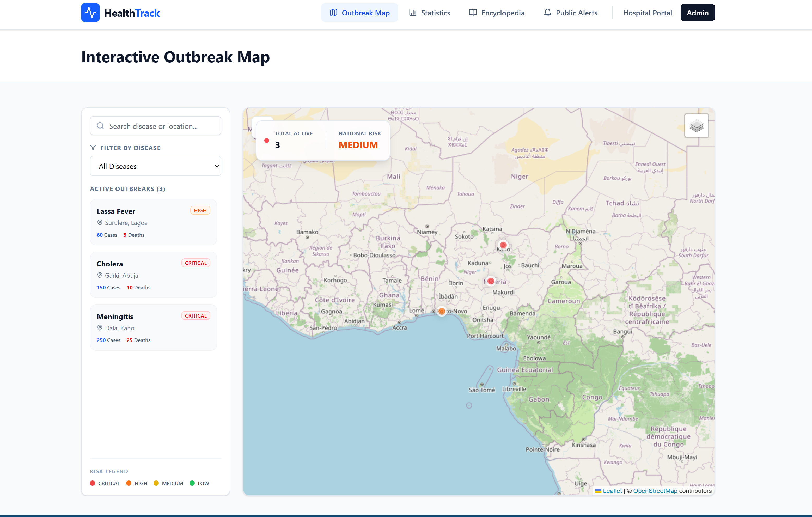Screen dimensions: 812x517
Task: Open the Hospital Portal link
Action: coord(648,13)
